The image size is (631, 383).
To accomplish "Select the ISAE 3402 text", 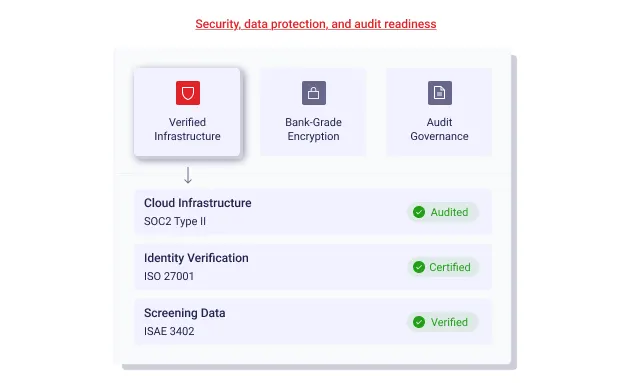I will [x=169, y=332].
